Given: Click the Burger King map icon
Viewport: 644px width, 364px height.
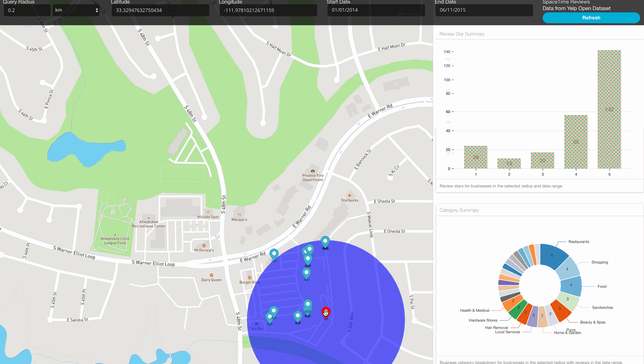Looking at the screenshot, I should pos(249,277).
